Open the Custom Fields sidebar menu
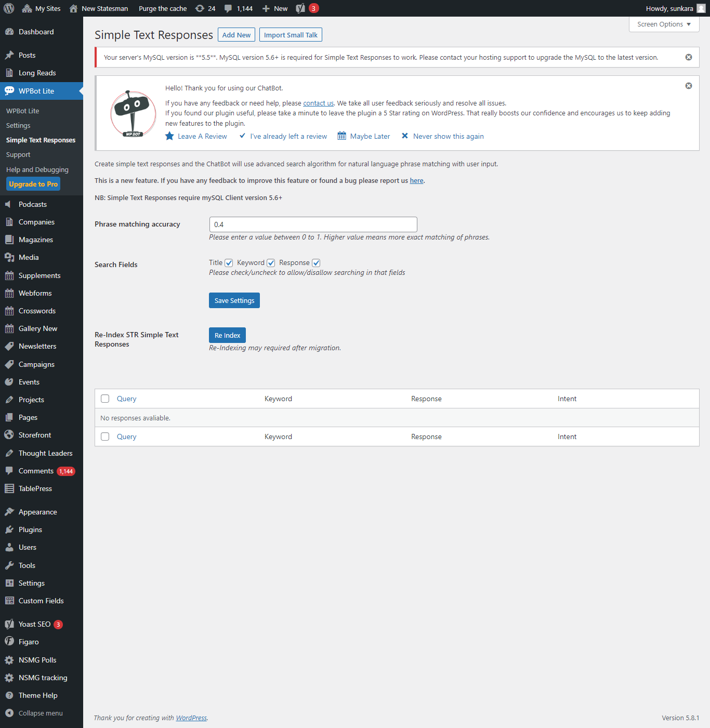The width and height of the screenshot is (710, 728). 42,601
